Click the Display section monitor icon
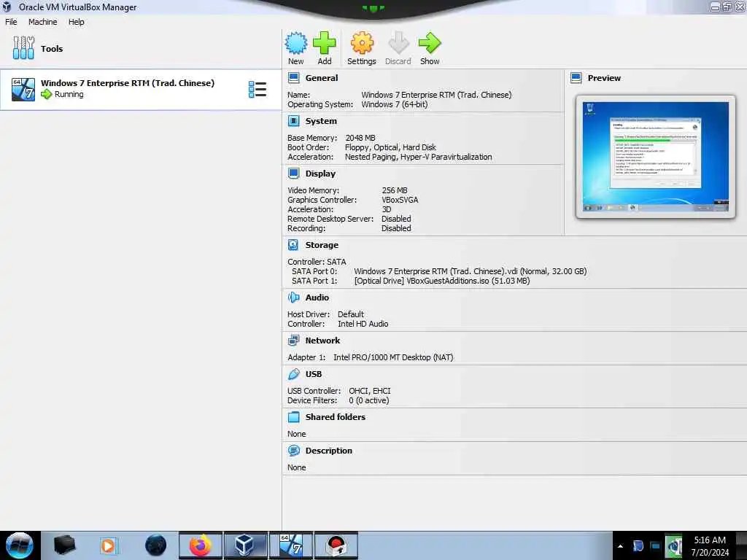The image size is (747, 560). (294, 174)
